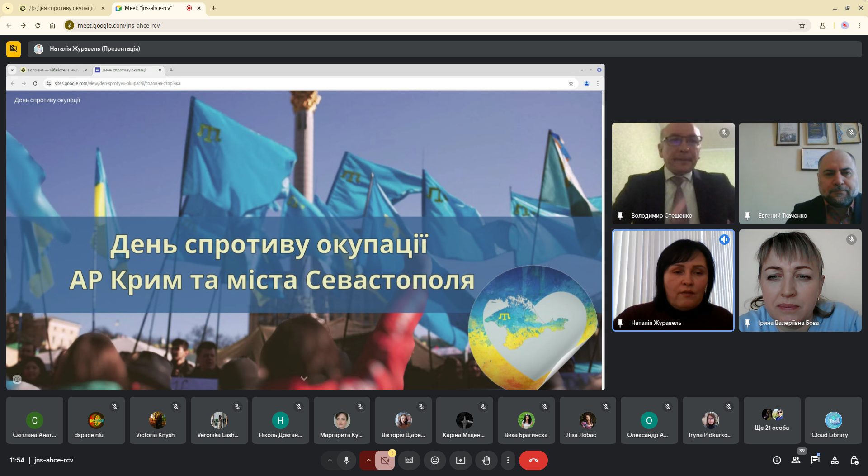Leave the call with red hang-up button
The image size is (868, 476).
tap(533, 460)
